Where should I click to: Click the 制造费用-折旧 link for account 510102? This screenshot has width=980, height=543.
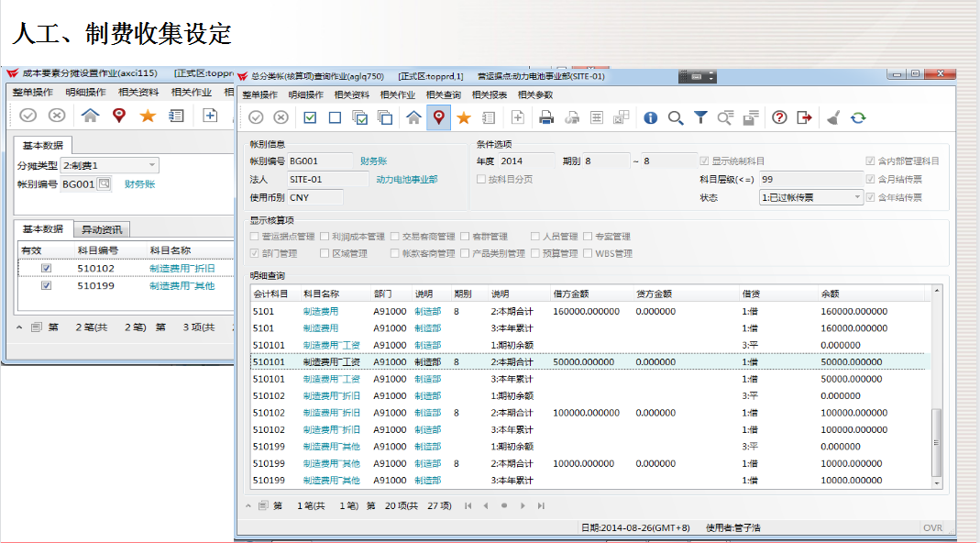(x=182, y=268)
